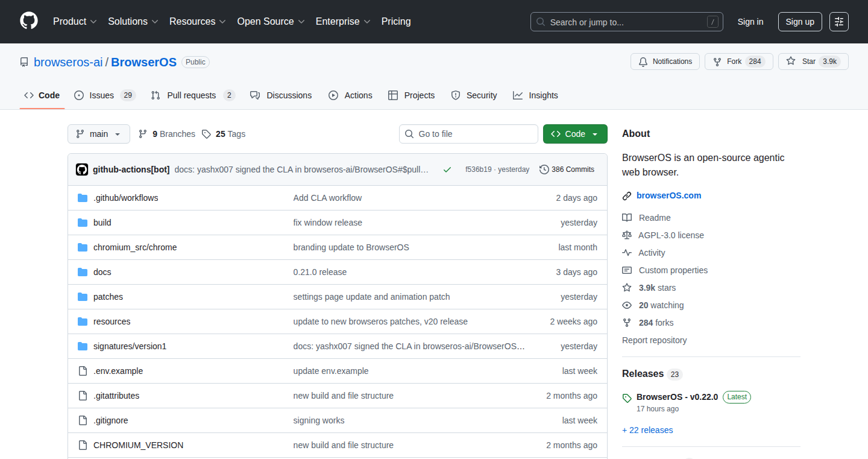
Task: View the green check commit status
Action: point(447,169)
